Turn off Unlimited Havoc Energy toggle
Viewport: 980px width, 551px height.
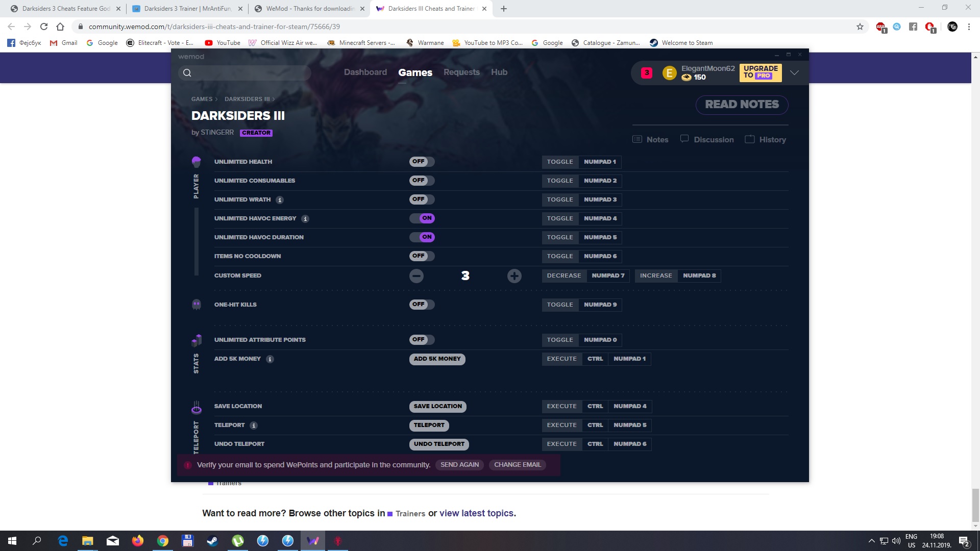click(422, 218)
